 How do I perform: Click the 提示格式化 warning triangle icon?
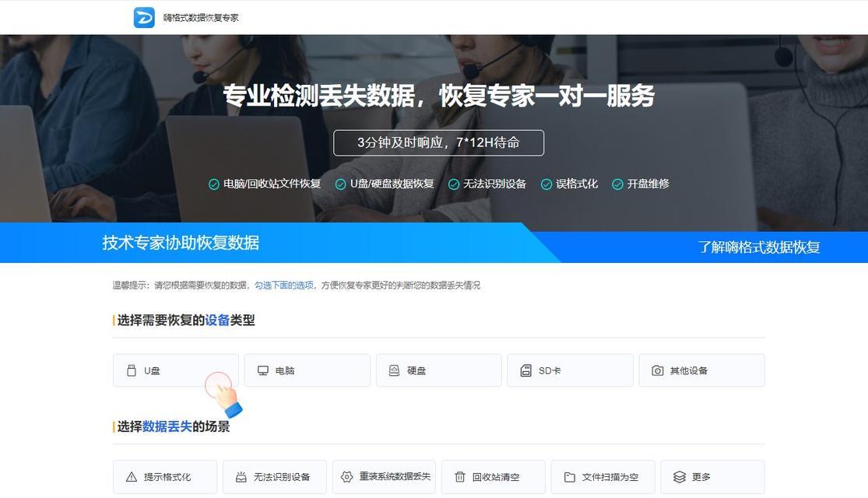pyautogui.click(x=132, y=477)
